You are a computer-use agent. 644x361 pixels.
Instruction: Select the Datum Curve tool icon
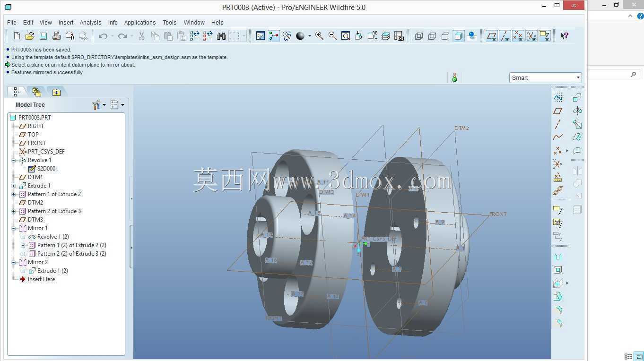[558, 138]
